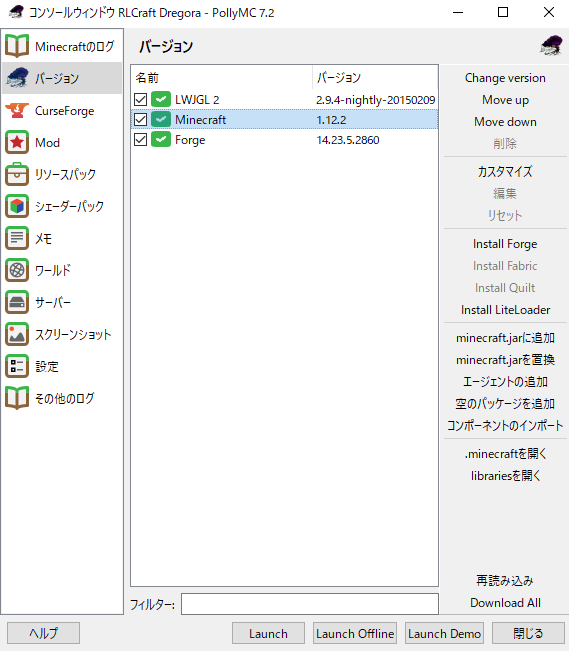
Task: Open the シェーダーパック cube icon
Action: [x=17, y=206]
